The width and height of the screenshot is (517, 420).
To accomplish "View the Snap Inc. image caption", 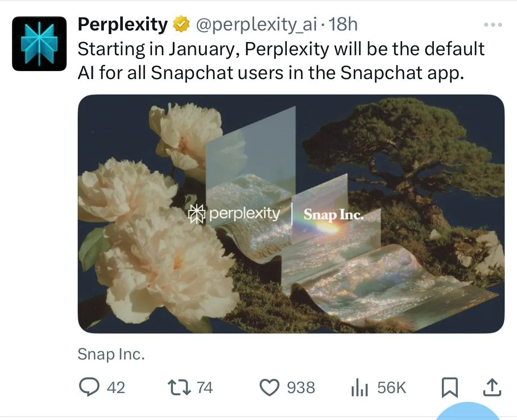I will coord(111,353).
